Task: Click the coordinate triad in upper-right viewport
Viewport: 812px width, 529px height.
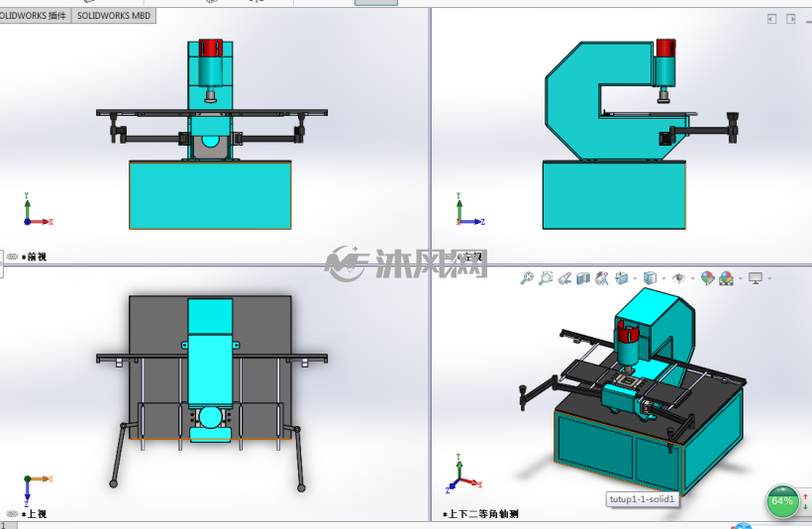Action: (470, 209)
